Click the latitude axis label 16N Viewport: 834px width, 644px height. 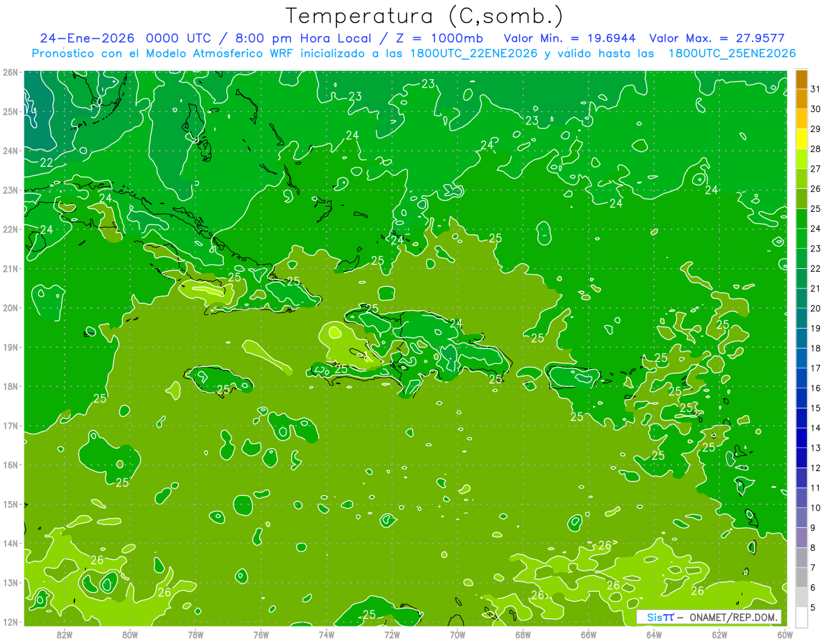point(10,465)
